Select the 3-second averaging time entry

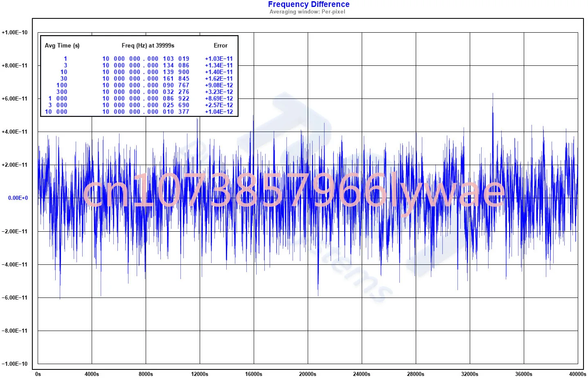pos(65,65)
